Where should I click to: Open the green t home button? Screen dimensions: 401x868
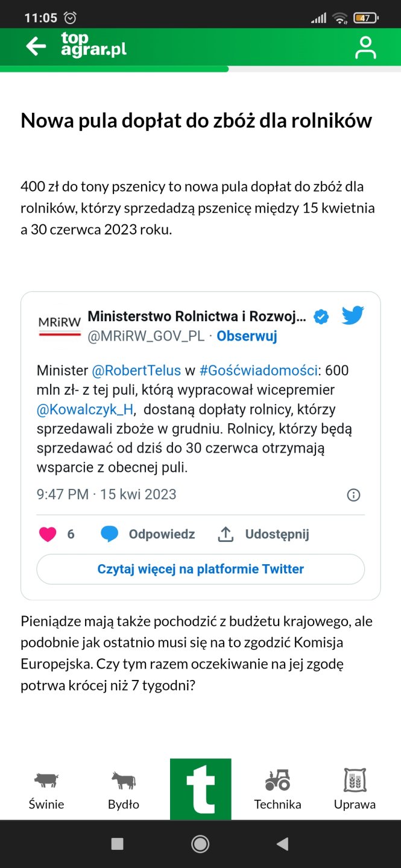(200, 789)
